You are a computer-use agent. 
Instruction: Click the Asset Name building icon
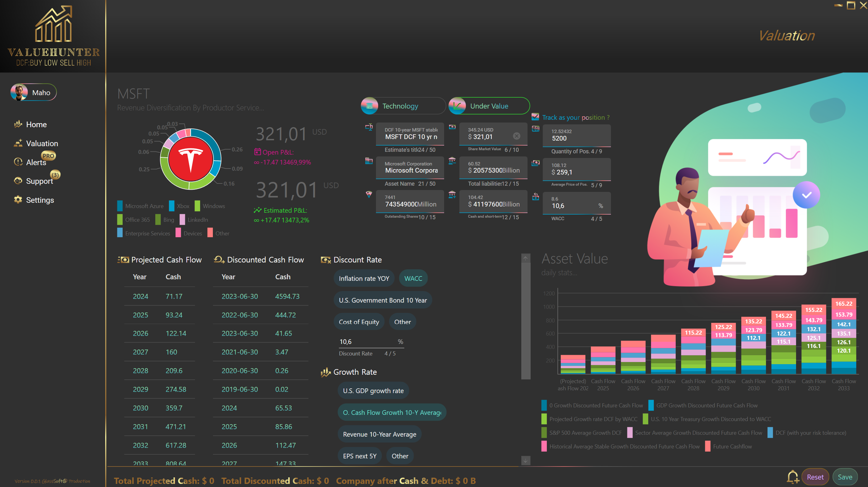pos(369,161)
